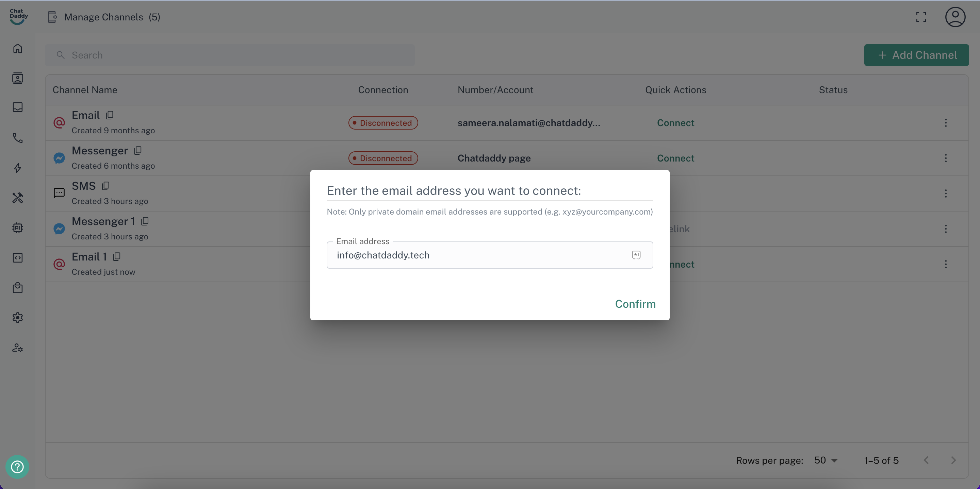Open Automations via the lightning bolt icon
Image resolution: width=980 pixels, height=489 pixels.
[x=17, y=168]
